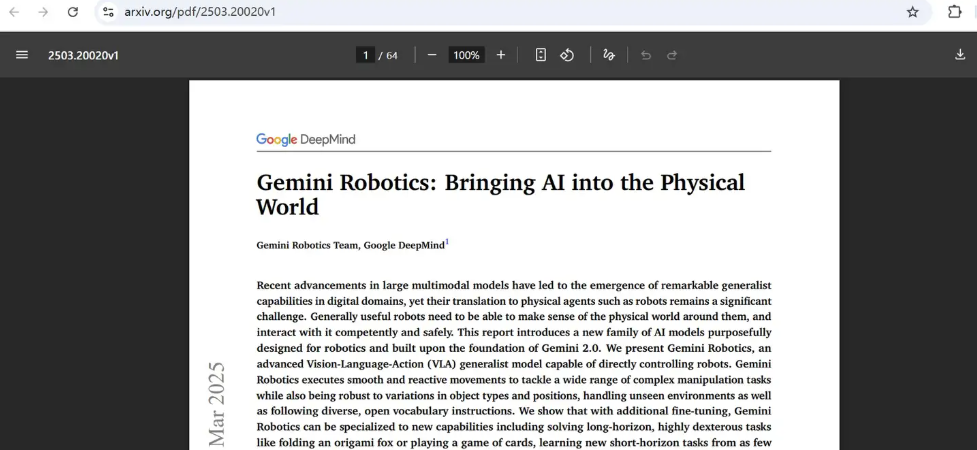
Task: Click the Google DeepMind logo
Action: point(305,140)
